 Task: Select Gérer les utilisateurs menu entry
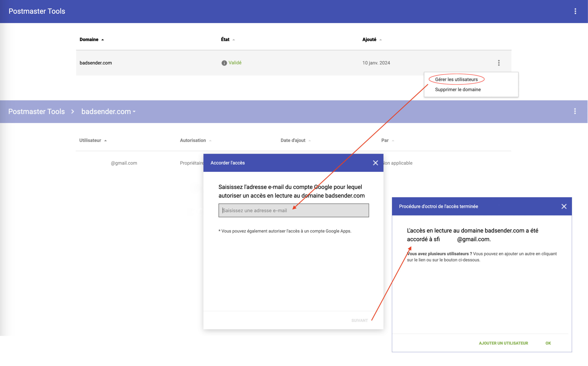click(456, 79)
